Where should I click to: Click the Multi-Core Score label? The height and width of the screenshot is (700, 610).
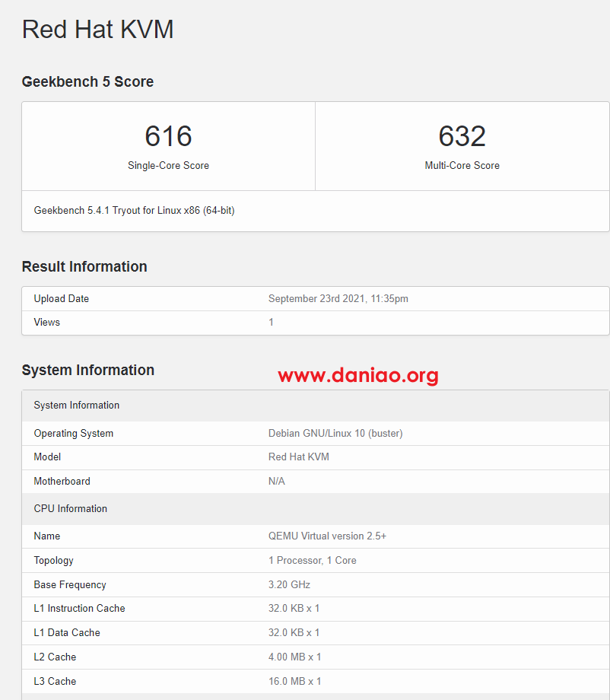(x=462, y=165)
